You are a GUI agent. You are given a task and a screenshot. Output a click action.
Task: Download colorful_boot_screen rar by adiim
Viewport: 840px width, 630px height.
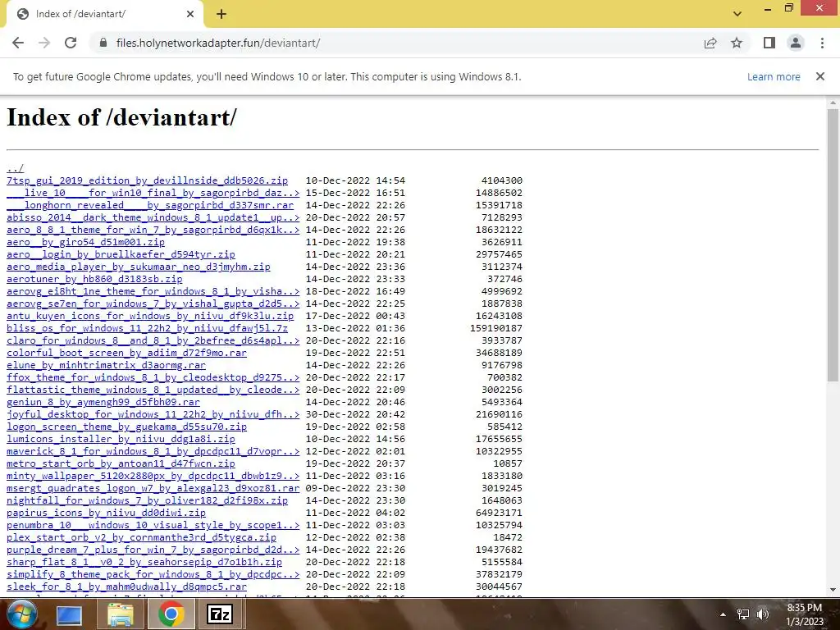tap(126, 353)
